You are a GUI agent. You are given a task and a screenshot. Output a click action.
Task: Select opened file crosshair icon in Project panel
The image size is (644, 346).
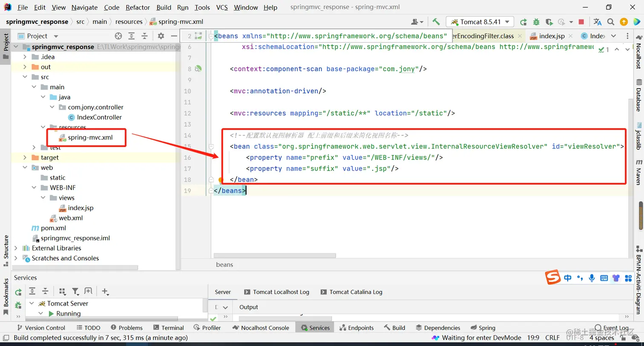coord(118,36)
